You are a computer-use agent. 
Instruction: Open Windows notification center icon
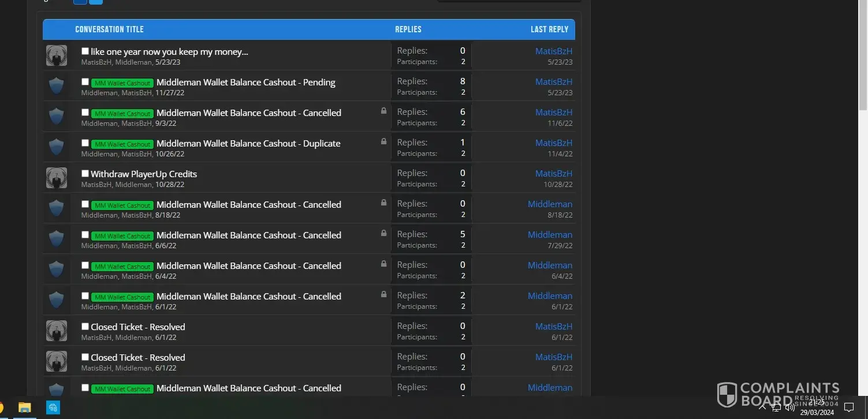coord(848,407)
